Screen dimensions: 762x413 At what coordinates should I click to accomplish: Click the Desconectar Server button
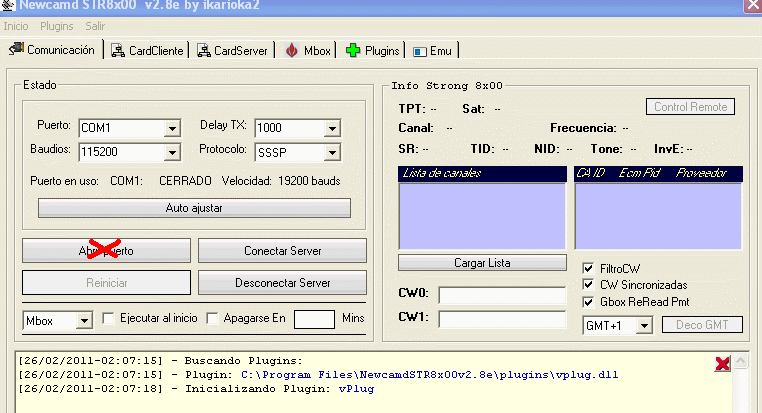click(282, 283)
